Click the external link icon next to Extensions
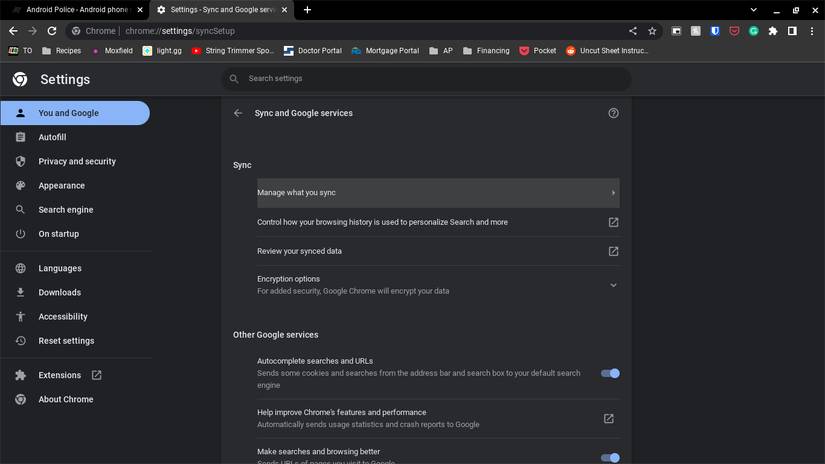 click(97, 375)
